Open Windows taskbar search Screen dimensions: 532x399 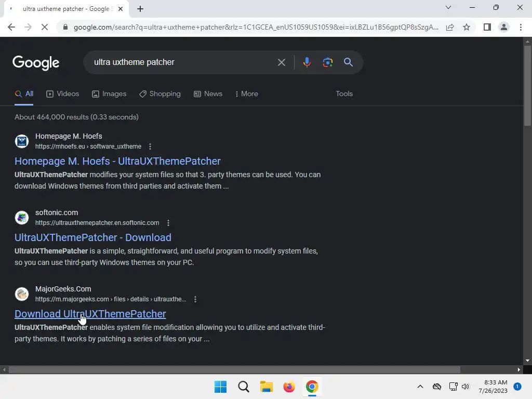(243, 387)
